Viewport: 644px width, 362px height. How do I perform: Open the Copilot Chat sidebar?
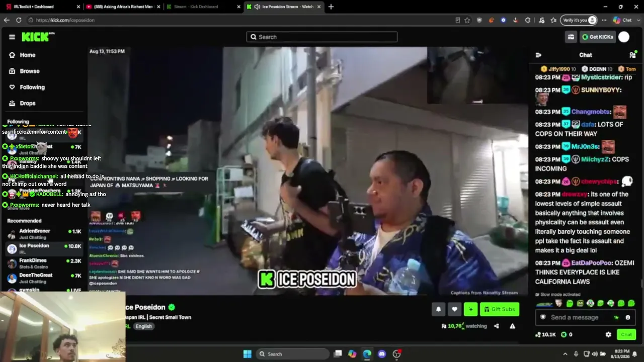[x=622, y=20]
